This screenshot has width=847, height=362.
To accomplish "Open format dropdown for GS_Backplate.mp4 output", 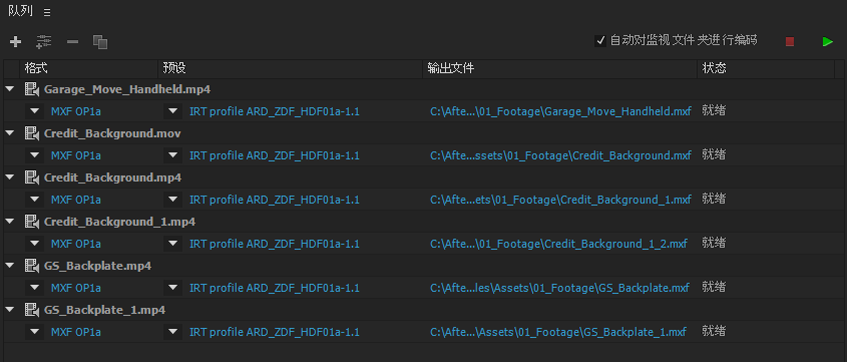I will pyautogui.click(x=35, y=289).
